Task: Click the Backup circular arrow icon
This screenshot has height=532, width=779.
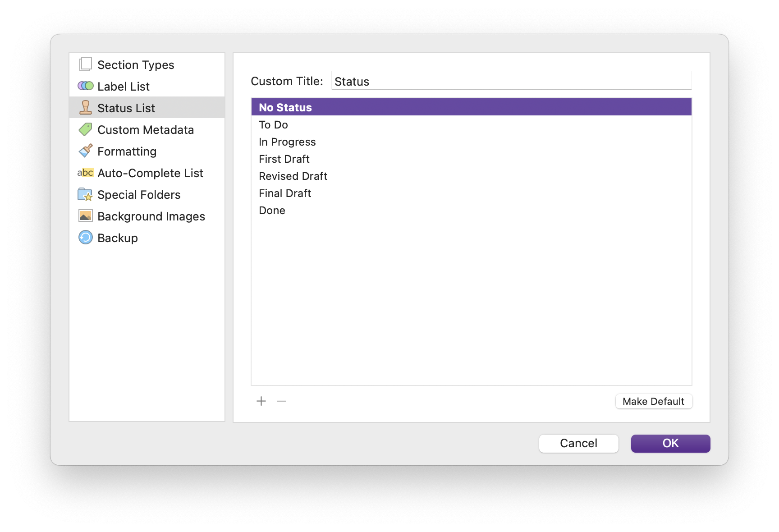Action: coord(85,238)
